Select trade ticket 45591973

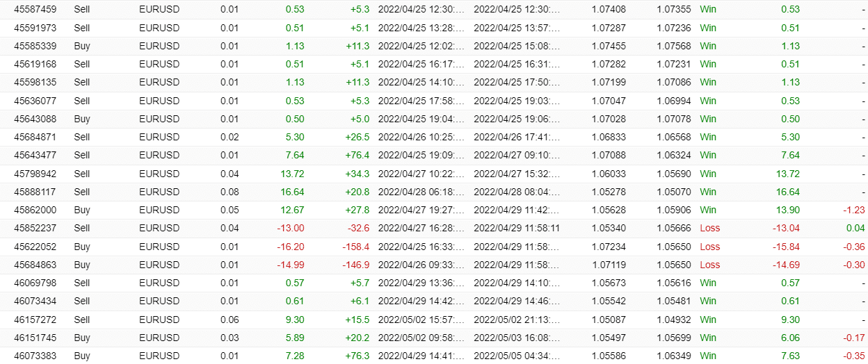35,28
